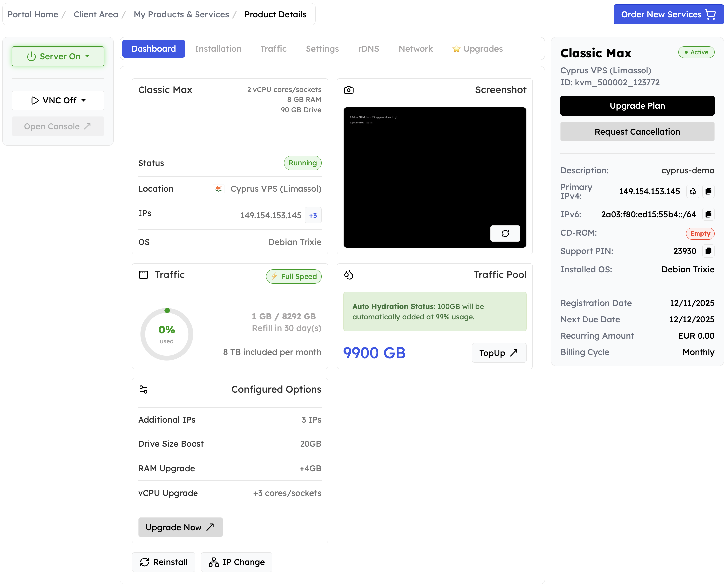Switch to the Network tab
The width and height of the screenshot is (727, 588).
coord(416,49)
